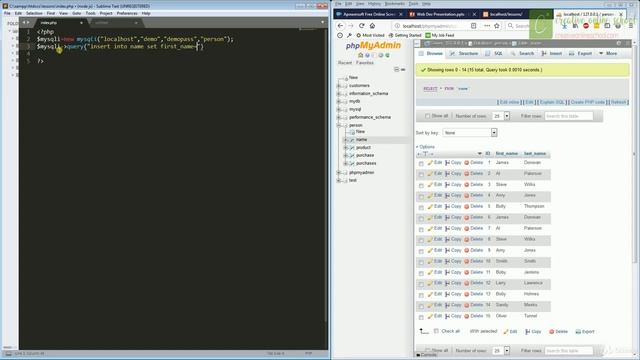Open the Structure tab

[464, 53]
